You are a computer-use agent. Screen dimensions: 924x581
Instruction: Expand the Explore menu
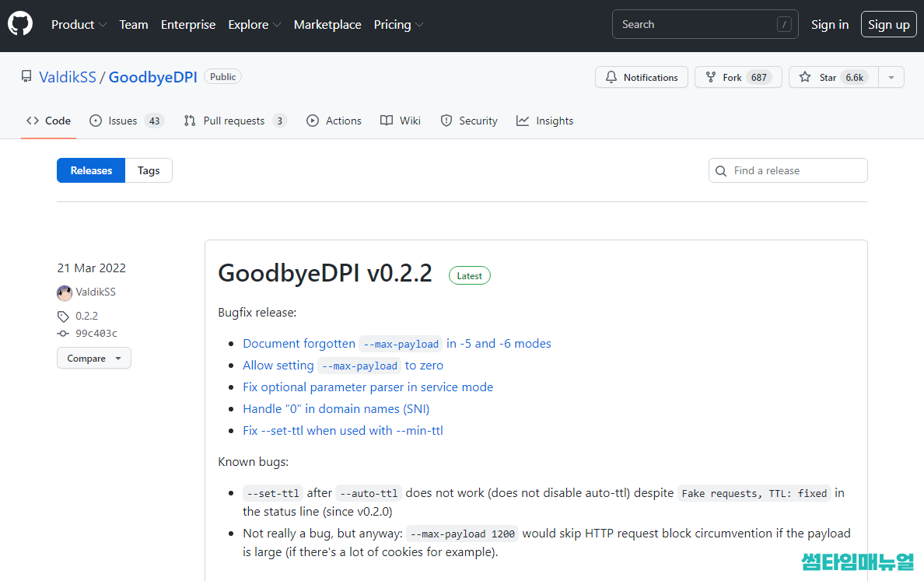click(x=254, y=25)
